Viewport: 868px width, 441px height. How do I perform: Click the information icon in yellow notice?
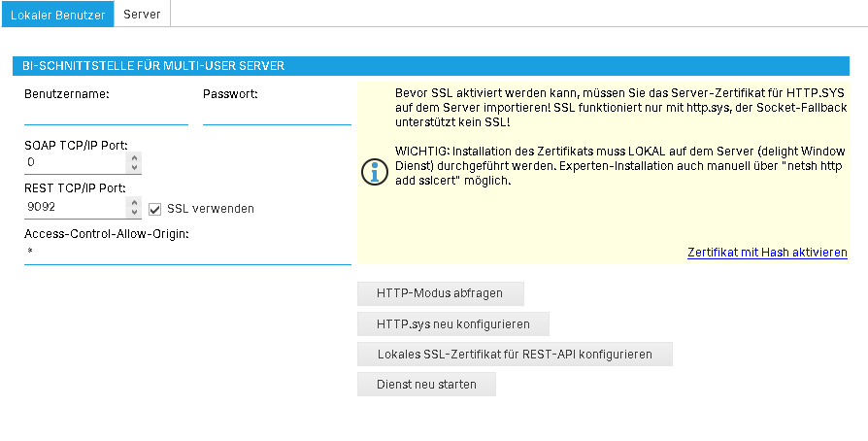tap(374, 172)
